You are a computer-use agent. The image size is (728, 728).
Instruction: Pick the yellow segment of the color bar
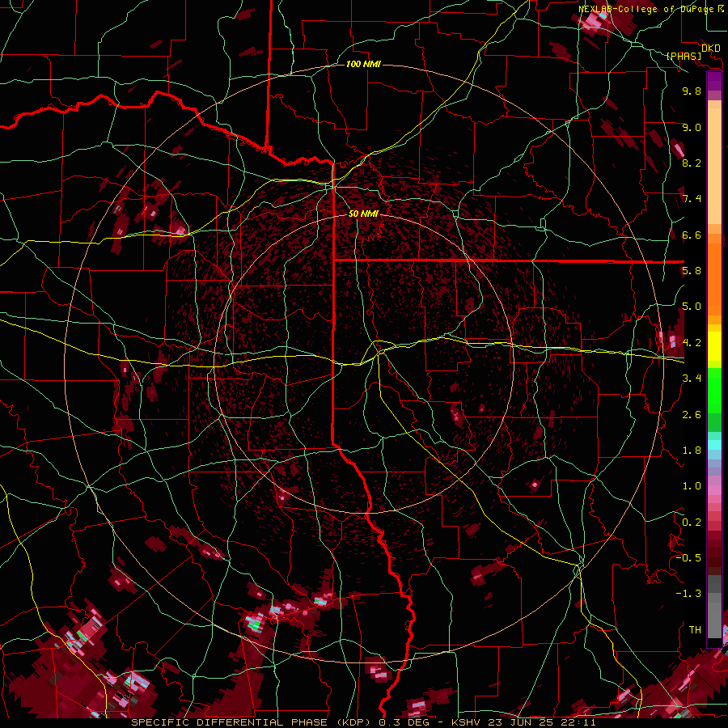point(714,346)
